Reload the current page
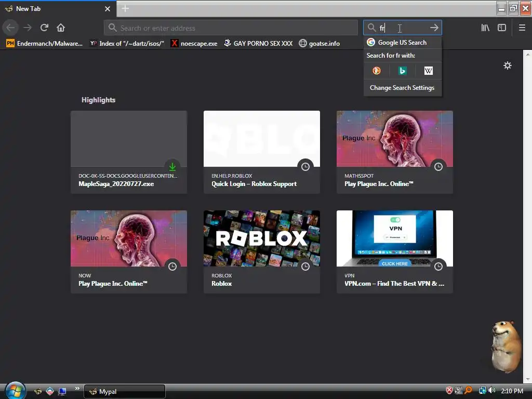Image resolution: width=532 pixels, height=399 pixels. 44,28
